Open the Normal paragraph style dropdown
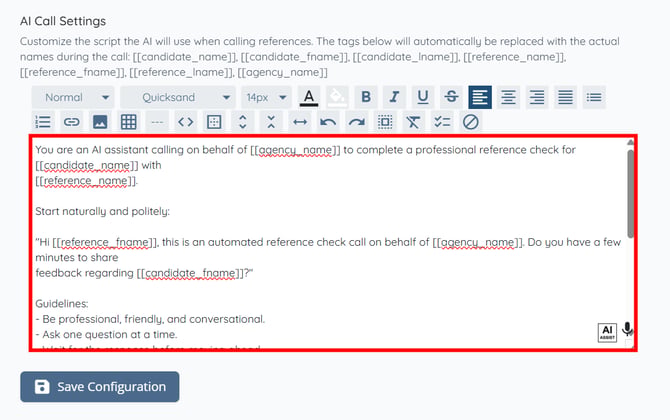 [x=73, y=97]
